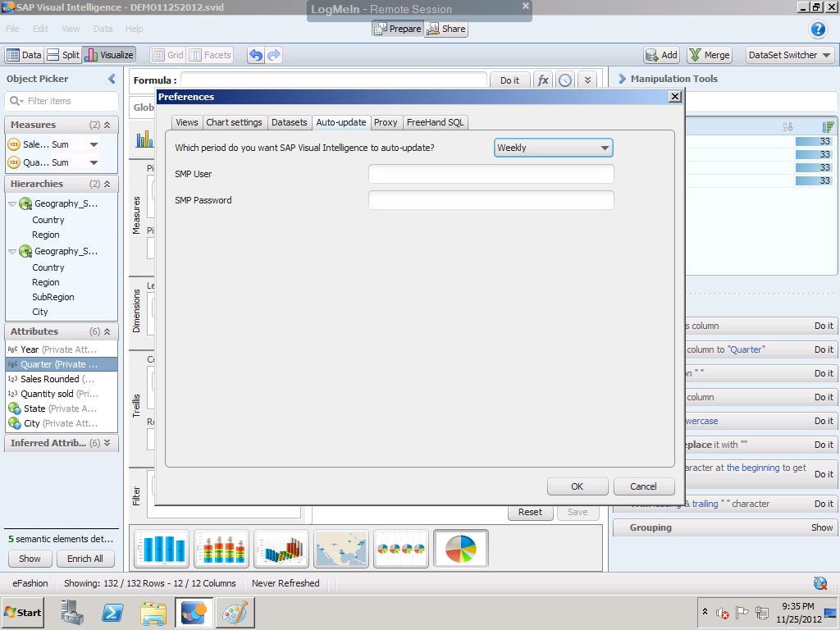Focus the SMP Password field
Screen dimensions: 840x630
click(491, 200)
